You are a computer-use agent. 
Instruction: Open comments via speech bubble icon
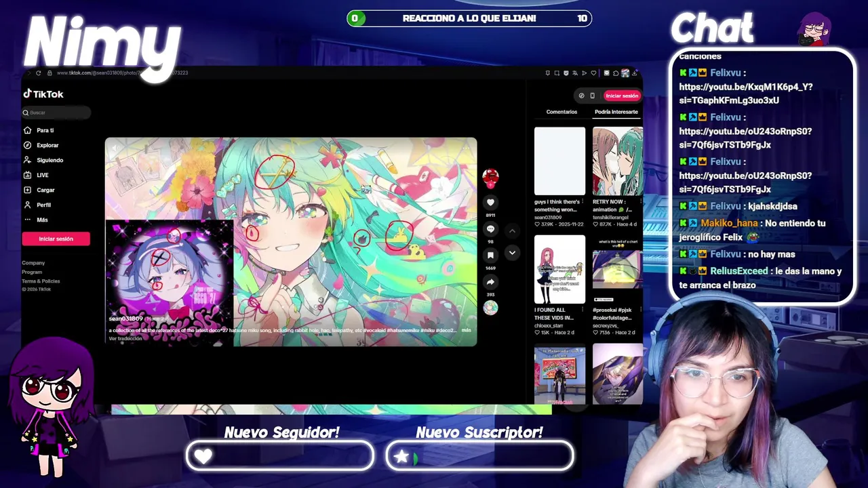(x=490, y=228)
